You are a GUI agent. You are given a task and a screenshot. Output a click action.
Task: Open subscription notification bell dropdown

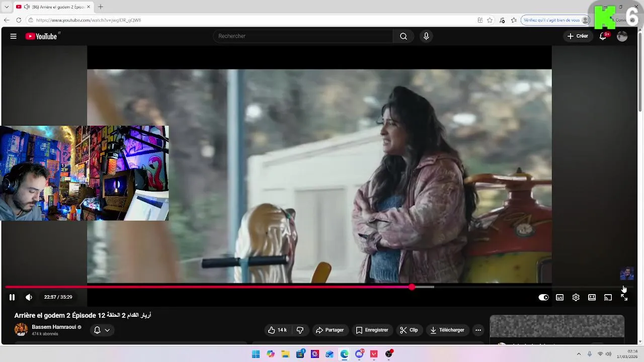click(x=102, y=330)
